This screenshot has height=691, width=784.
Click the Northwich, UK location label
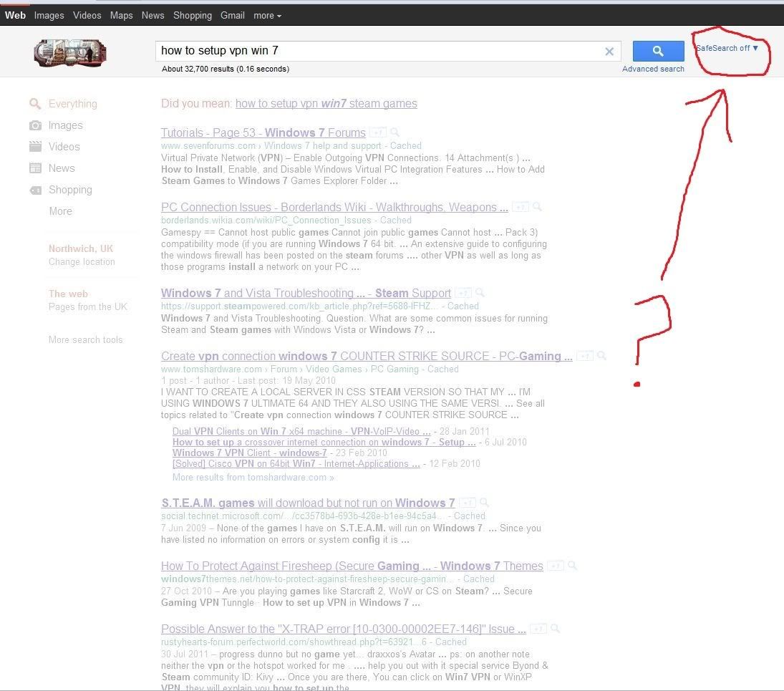[x=80, y=248]
